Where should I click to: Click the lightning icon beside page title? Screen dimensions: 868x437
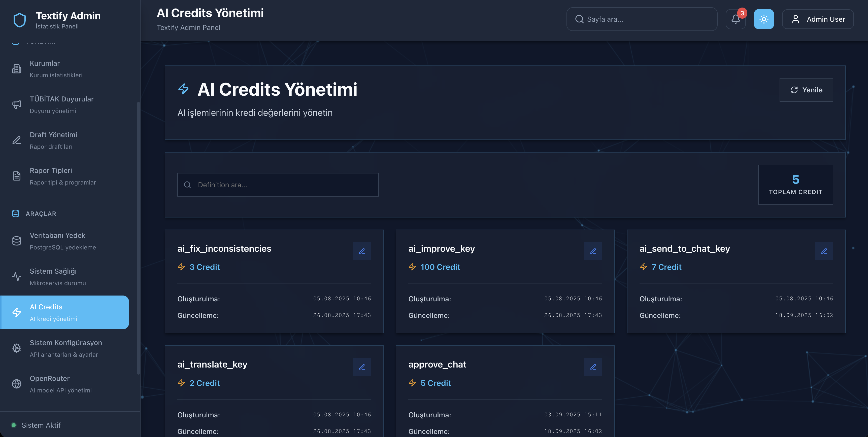(x=183, y=89)
